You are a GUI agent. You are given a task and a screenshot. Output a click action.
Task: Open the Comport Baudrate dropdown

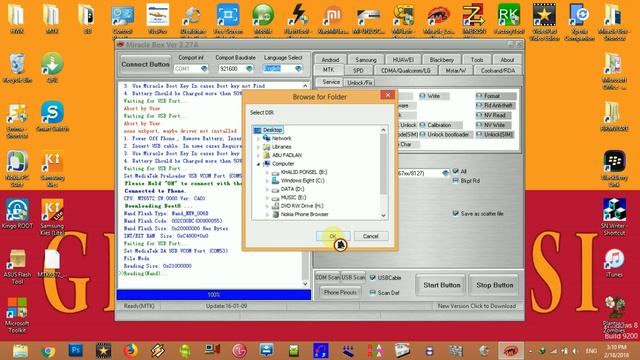pos(249,69)
